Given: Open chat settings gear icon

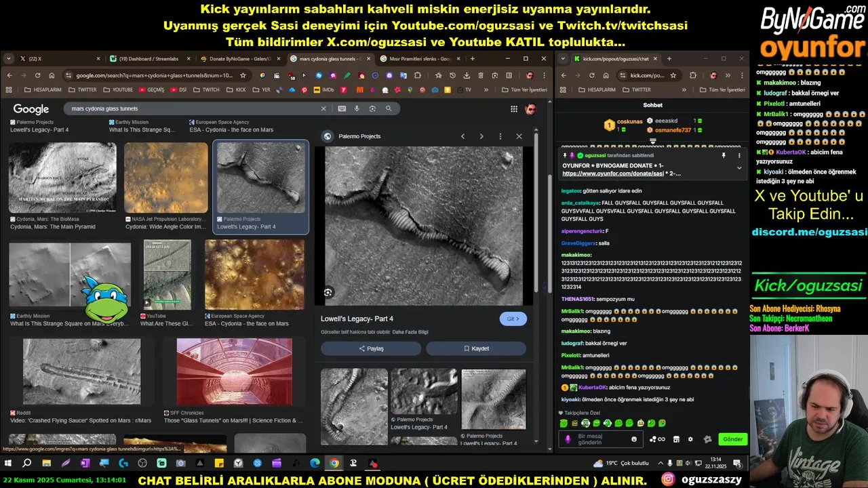Looking at the screenshot, I should (x=690, y=439).
